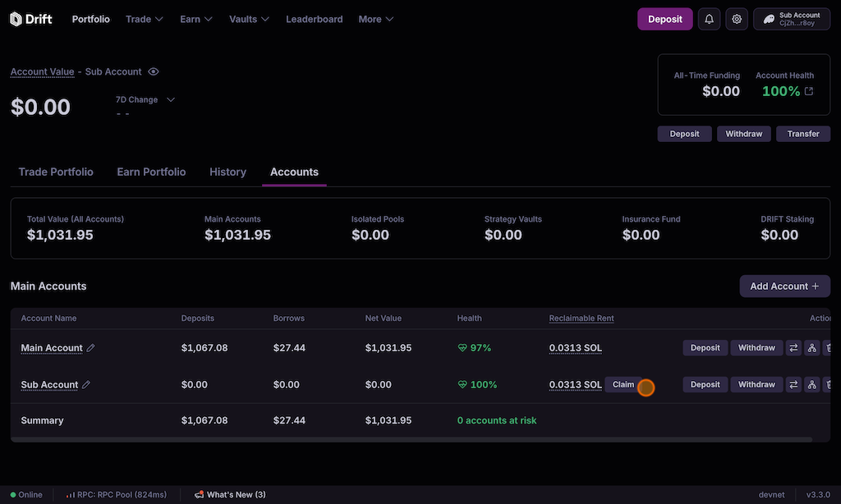Open settings via the gear icon
The width and height of the screenshot is (841, 504).
[737, 19]
